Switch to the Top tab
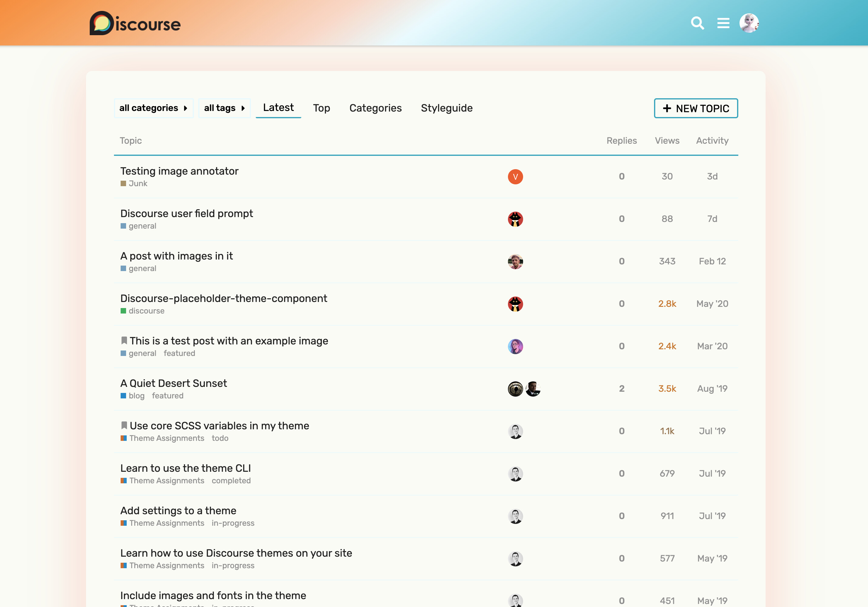 (321, 108)
